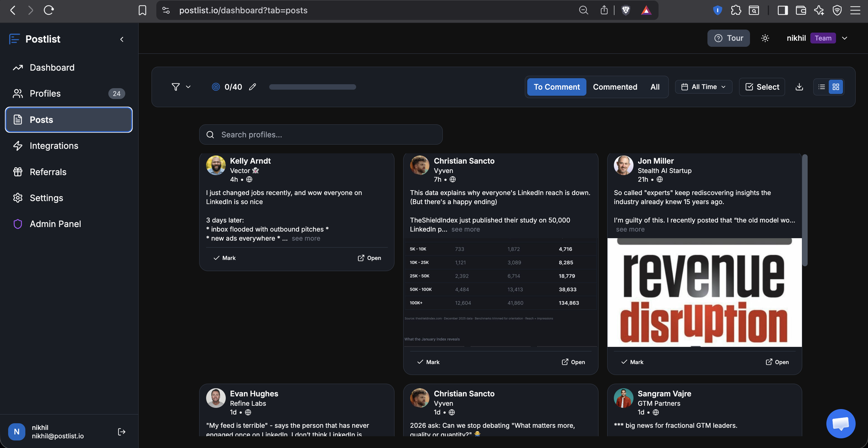Switch to the All posts tab
This screenshot has width=868, height=448.
tap(655, 87)
